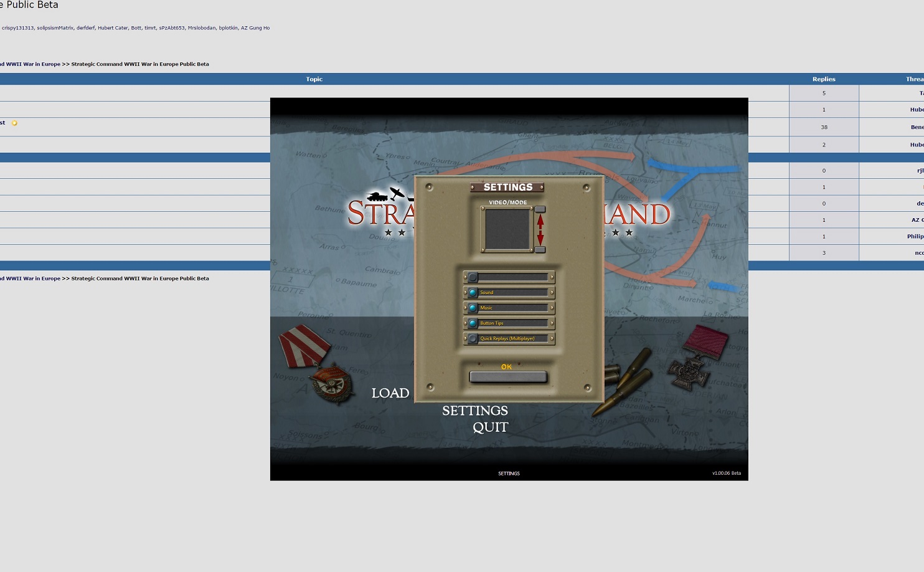Image resolution: width=924 pixels, height=572 pixels.
Task: Toggle the Sound setting button
Action: tap(473, 292)
